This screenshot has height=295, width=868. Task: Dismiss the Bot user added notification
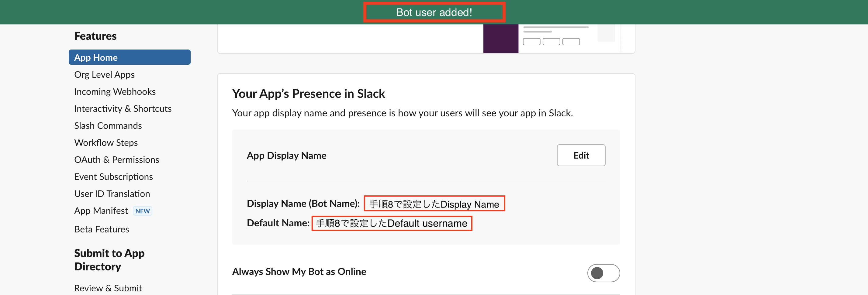click(x=434, y=12)
